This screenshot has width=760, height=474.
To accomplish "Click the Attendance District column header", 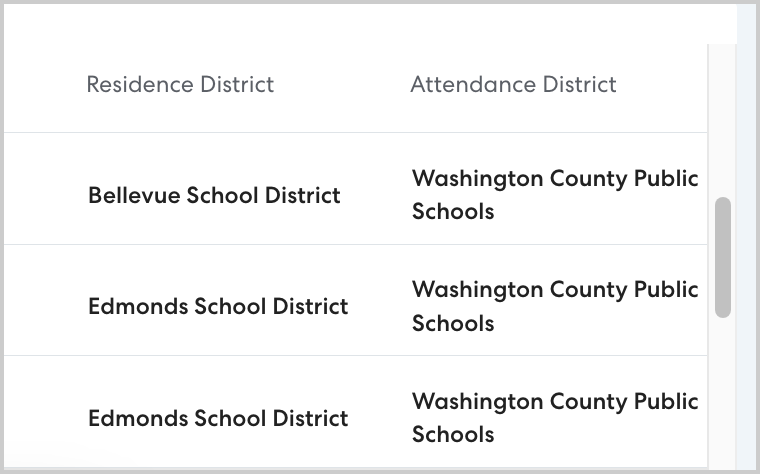I will click(513, 84).
